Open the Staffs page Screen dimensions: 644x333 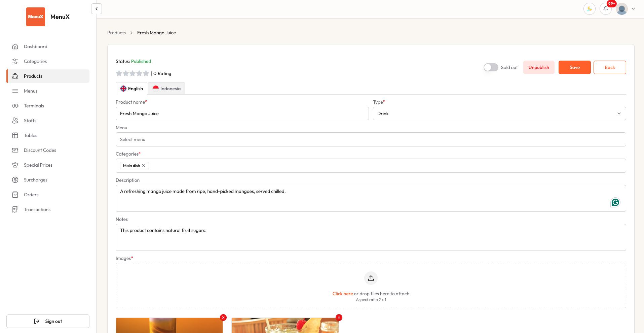coord(48,121)
